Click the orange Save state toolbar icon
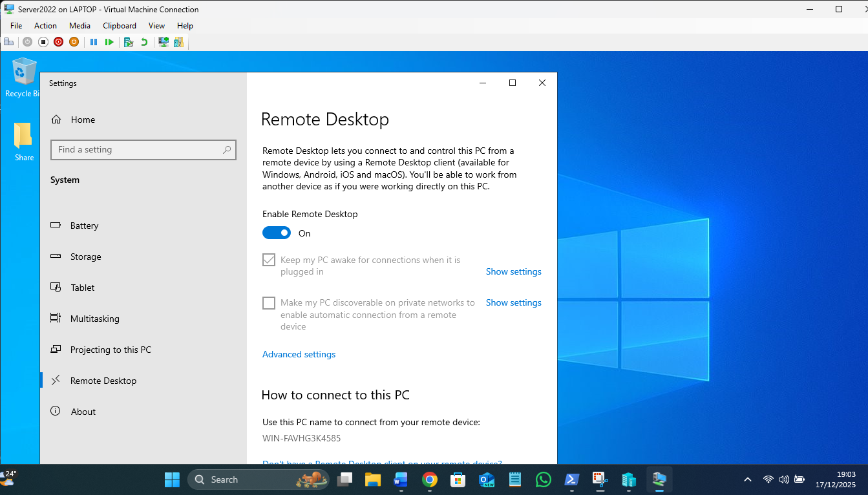The height and width of the screenshot is (495, 868). click(74, 42)
